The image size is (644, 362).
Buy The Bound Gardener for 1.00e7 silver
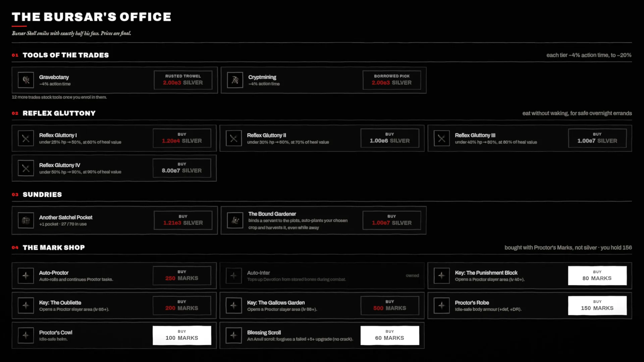tap(392, 220)
